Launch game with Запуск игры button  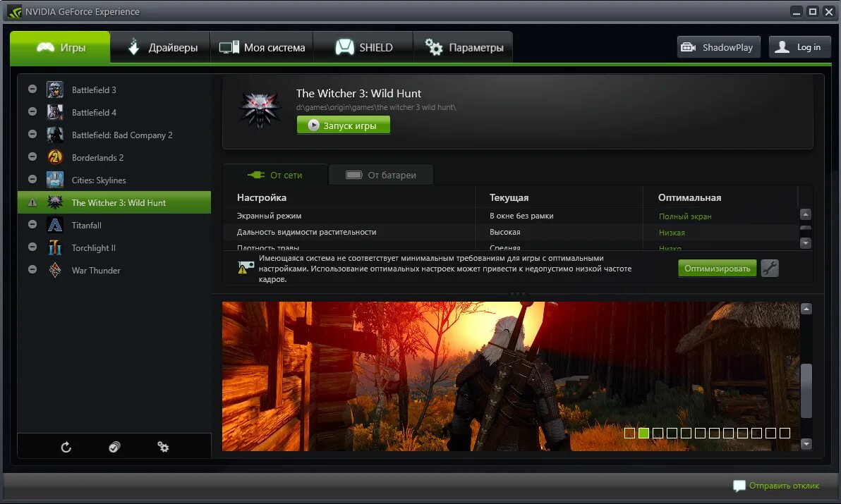(344, 125)
